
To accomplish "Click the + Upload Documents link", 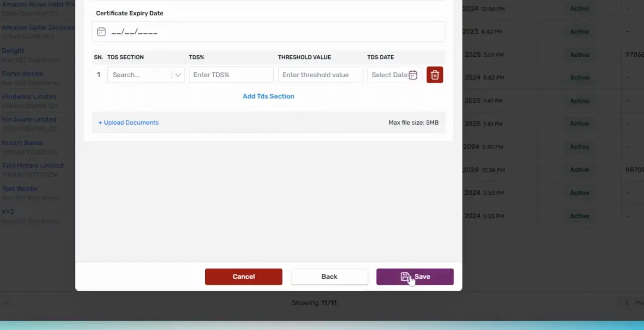I will (x=128, y=122).
